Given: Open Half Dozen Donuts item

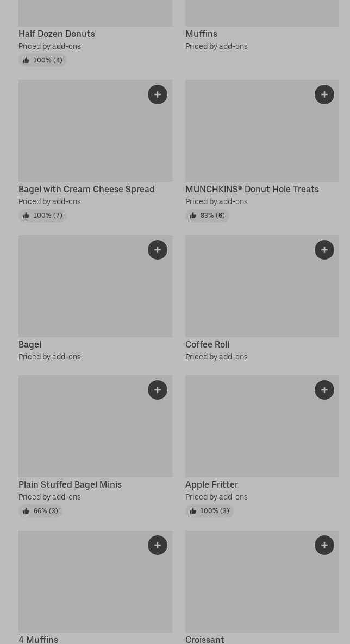Looking at the screenshot, I should click(x=57, y=34).
